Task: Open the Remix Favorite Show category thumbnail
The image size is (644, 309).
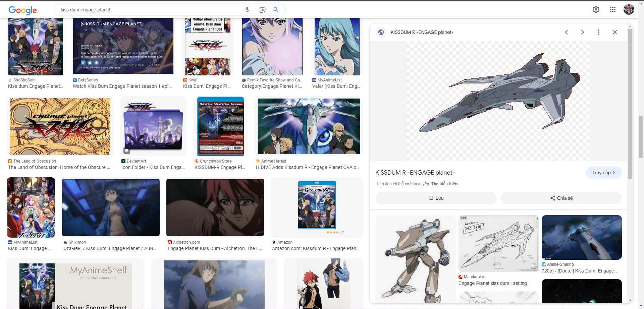Action: point(272,47)
